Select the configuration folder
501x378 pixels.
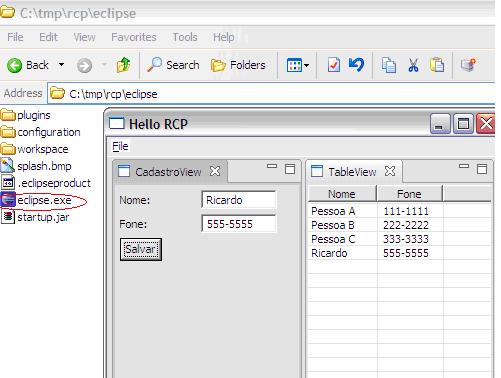[41, 132]
